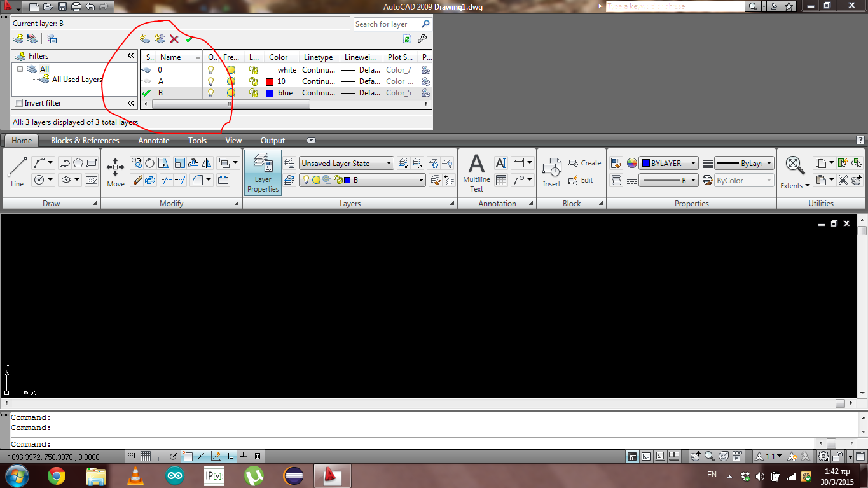This screenshot has width=868, height=488.
Task: Click the New Layer icon in layer manager
Action: (145, 39)
